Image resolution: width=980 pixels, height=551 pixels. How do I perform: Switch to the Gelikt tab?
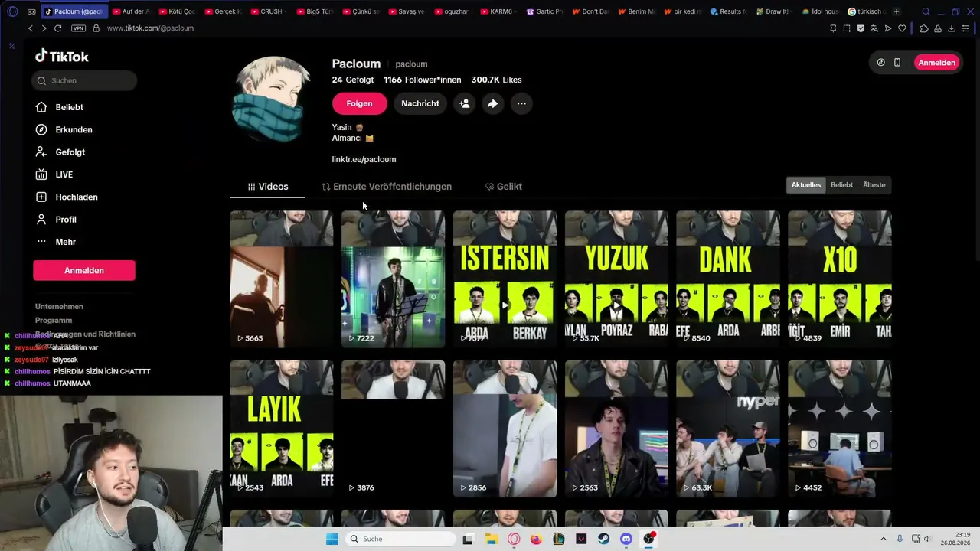coord(504,187)
